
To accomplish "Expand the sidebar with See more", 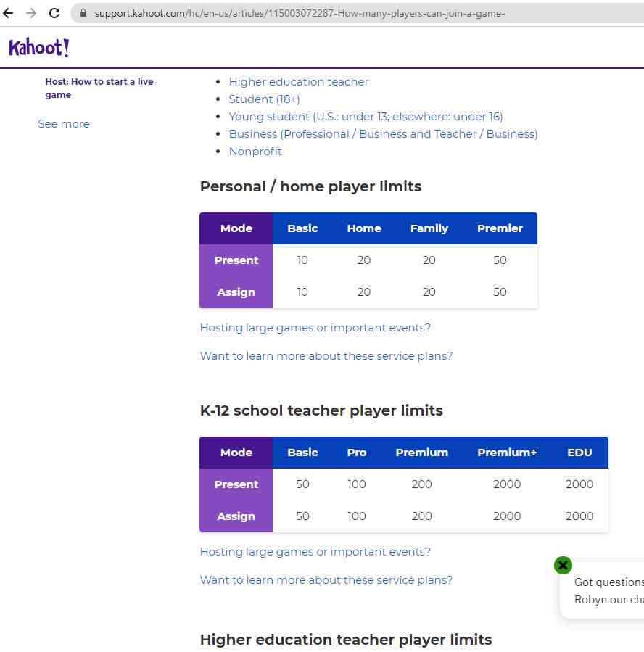I will 64,124.
